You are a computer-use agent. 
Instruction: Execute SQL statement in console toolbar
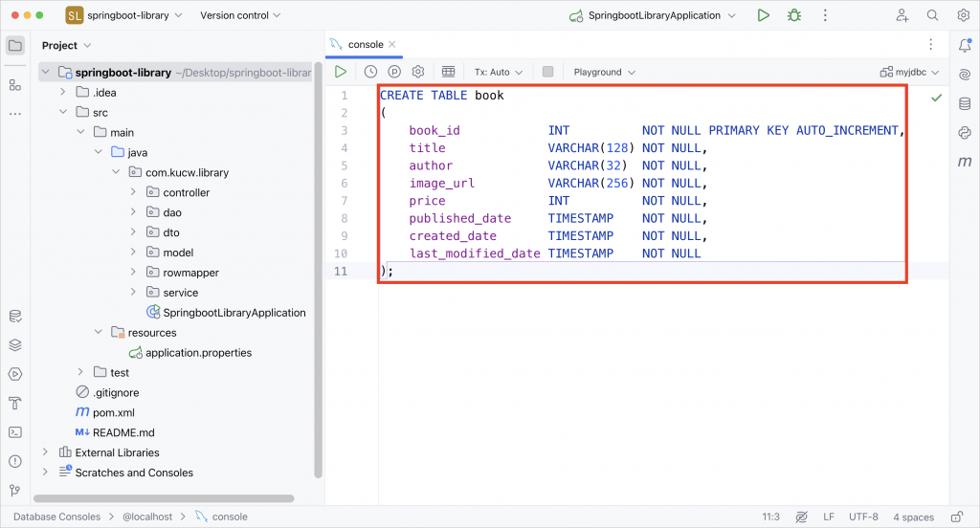click(x=341, y=72)
